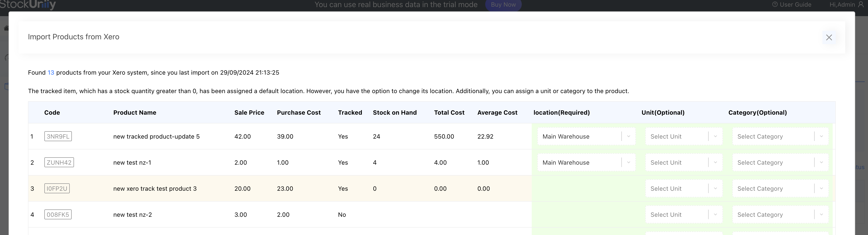This screenshot has width=868, height=235.
Task: Click the 13 products count link
Action: pyautogui.click(x=51, y=73)
